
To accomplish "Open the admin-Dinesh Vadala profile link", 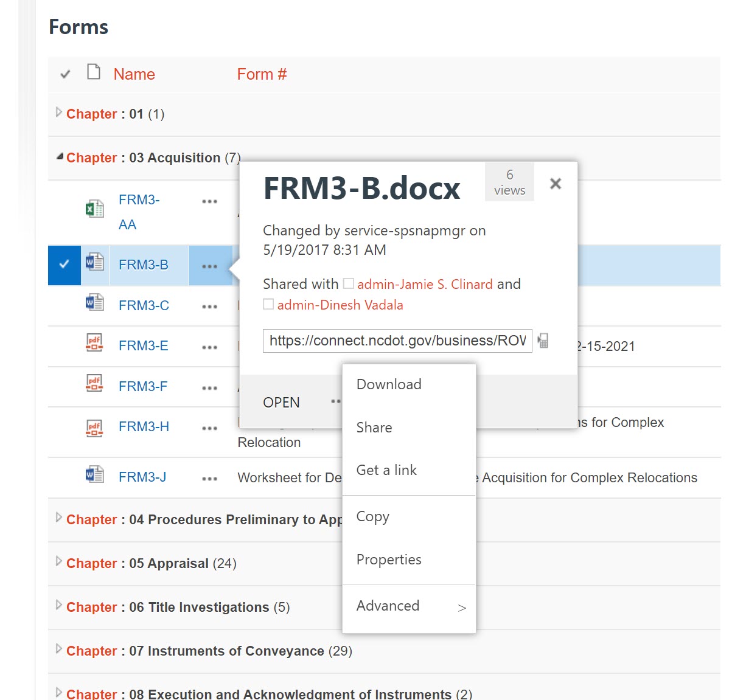I will click(x=340, y=305).
